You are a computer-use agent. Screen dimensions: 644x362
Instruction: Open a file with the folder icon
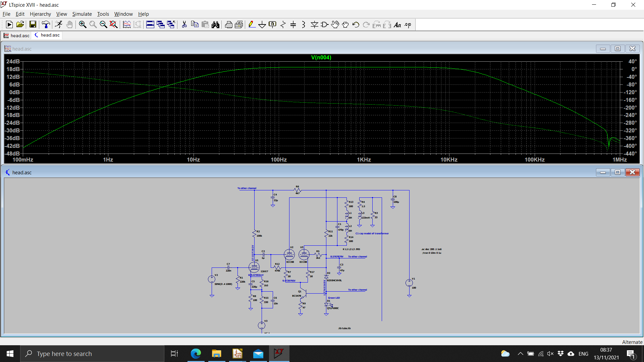[20, 24]
